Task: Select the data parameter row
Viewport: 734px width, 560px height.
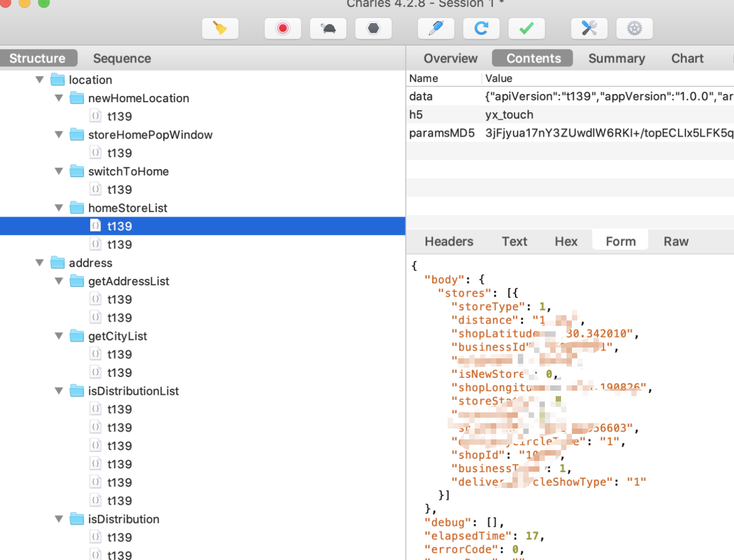Action: click(570, 96)
